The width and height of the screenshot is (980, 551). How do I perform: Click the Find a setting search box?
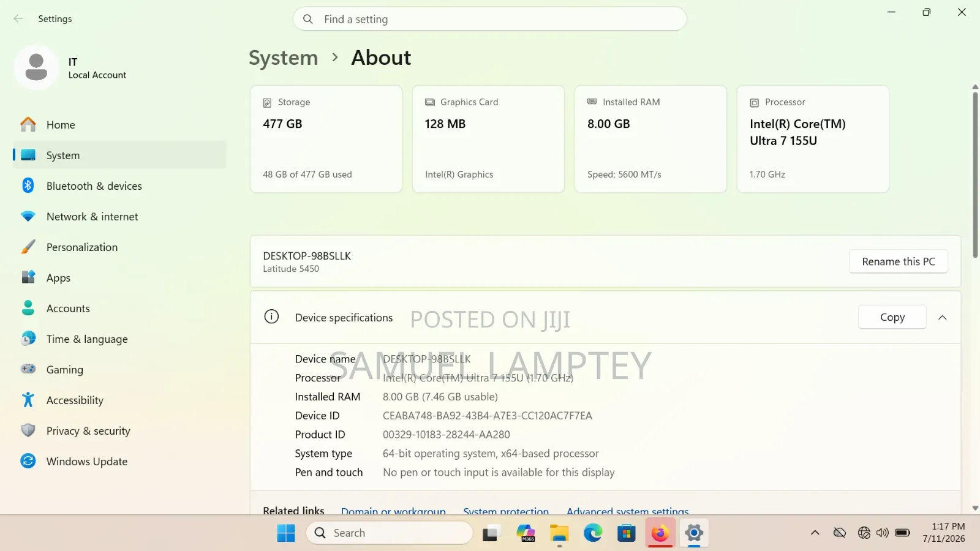point(490,19)
